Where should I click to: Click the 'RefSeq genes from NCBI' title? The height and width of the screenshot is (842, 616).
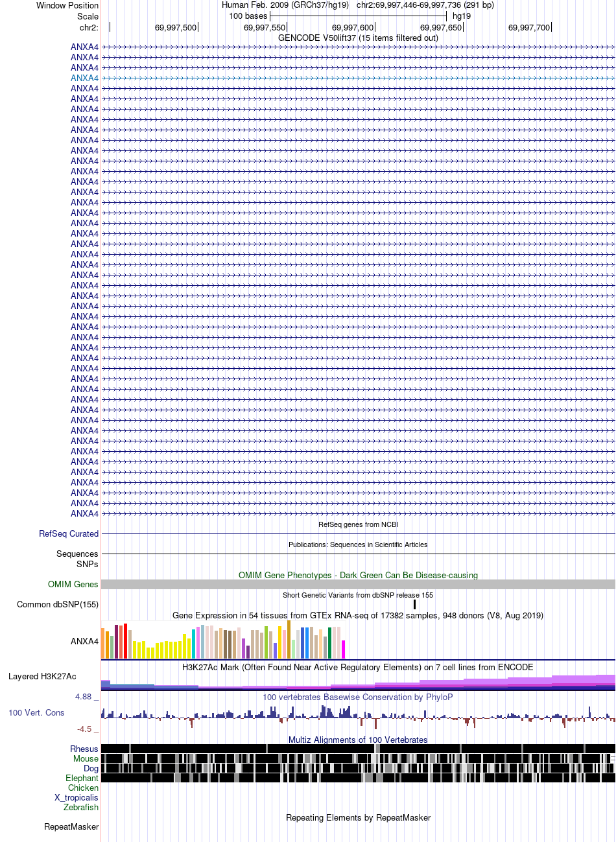[358, 524]
